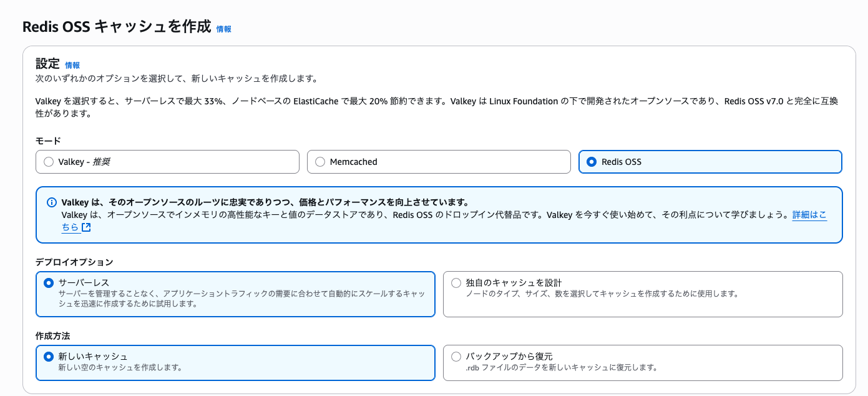Select the Memcached radio button
Screen dimensions: 868x396
tap(321, 161)
